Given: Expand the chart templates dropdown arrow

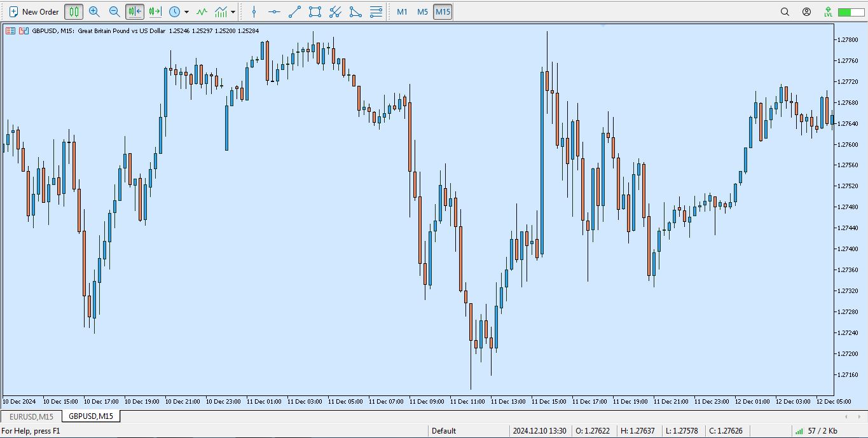Looking at the screenshot, I should coord(233,12).
